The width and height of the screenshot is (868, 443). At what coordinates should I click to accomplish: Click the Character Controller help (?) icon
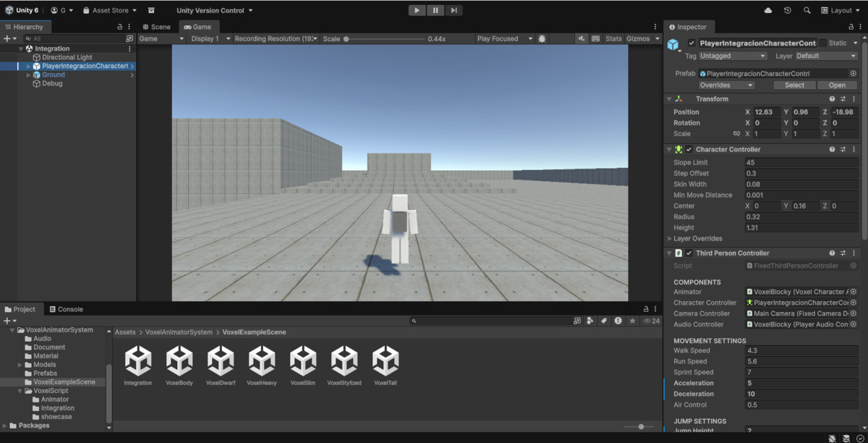831,149
